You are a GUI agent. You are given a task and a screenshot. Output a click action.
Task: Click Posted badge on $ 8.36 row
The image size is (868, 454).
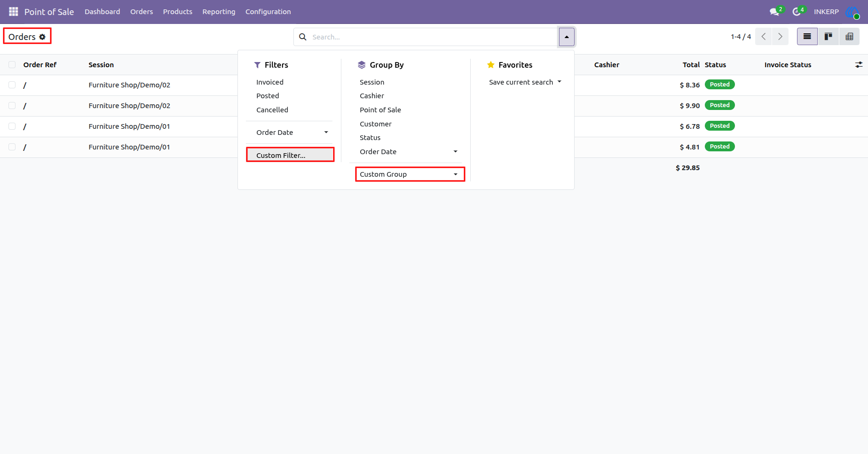[x=719, y=85]
